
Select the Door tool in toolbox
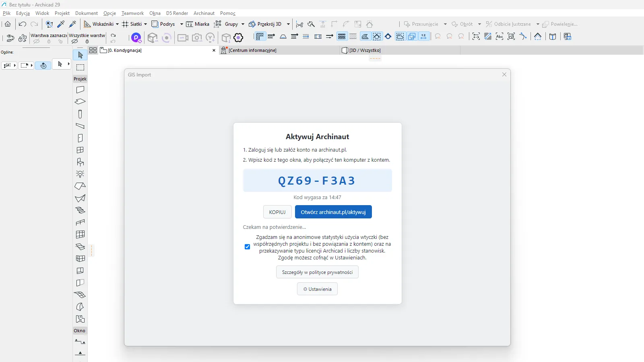point(80,138)
